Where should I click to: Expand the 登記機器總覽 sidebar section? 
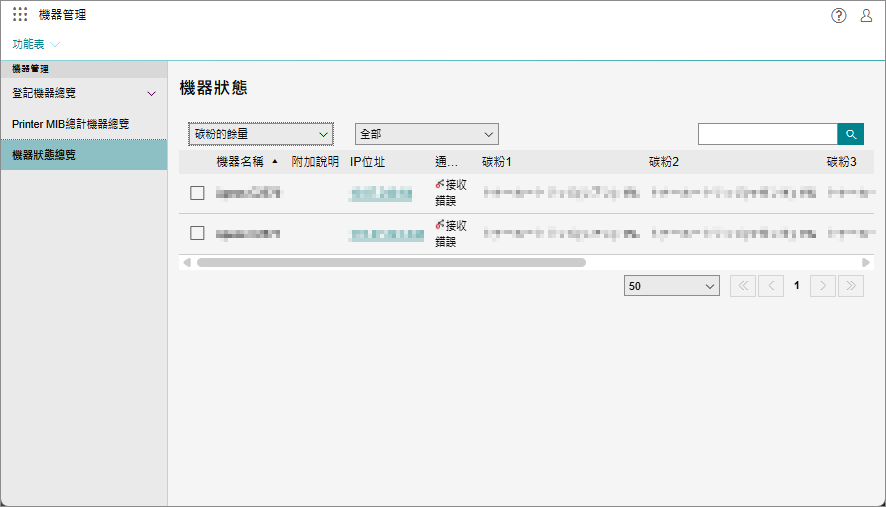[x=152, y=93]
